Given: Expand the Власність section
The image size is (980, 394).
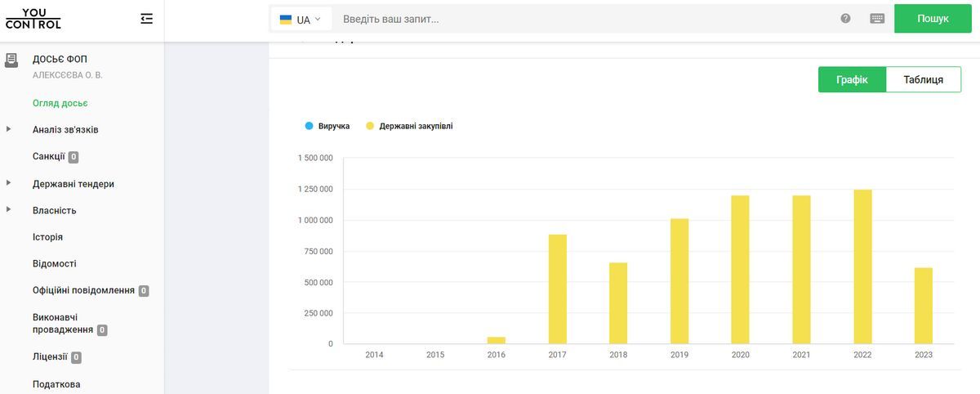Looking at the screenshot, I should coord(9,210).
